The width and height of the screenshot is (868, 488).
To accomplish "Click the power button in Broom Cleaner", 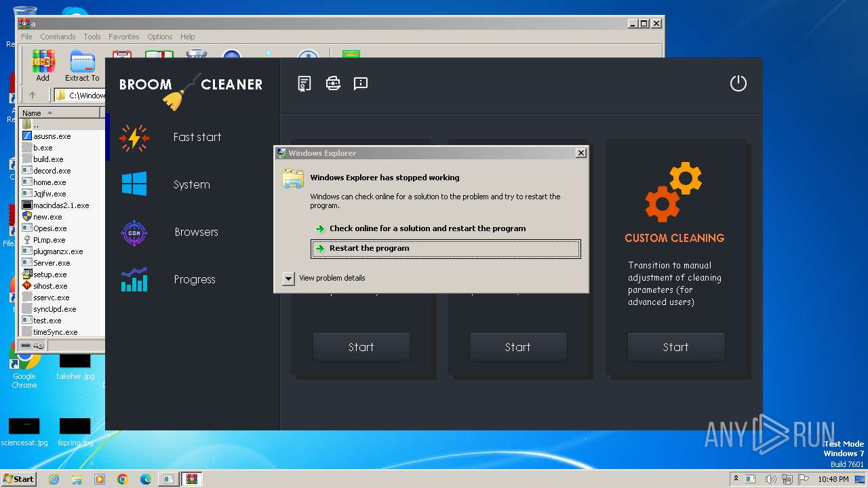I will pyautogui.click(x=738, y=83).
